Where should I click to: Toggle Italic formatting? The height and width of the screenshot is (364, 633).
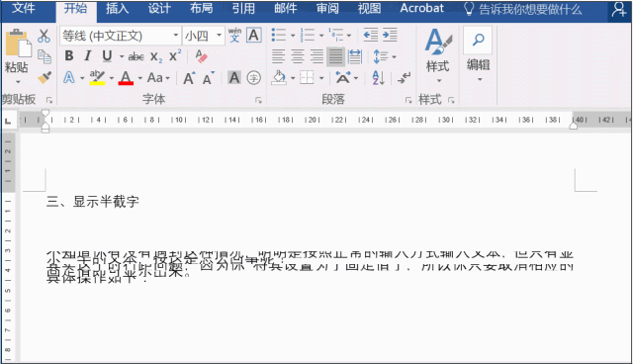(88, 56)
